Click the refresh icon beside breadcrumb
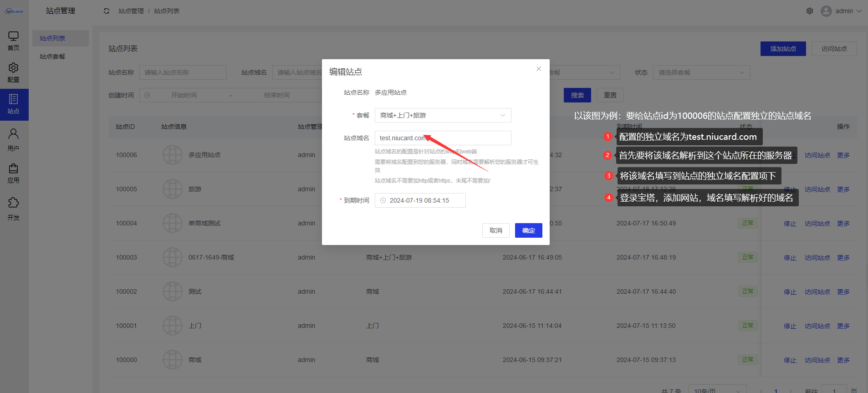 107,11
